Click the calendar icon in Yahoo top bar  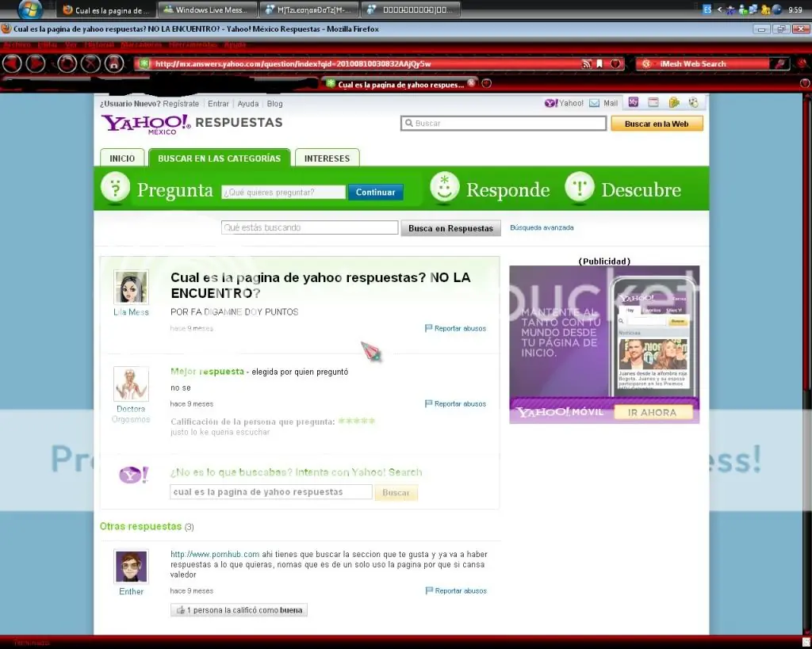pos(653,102)
